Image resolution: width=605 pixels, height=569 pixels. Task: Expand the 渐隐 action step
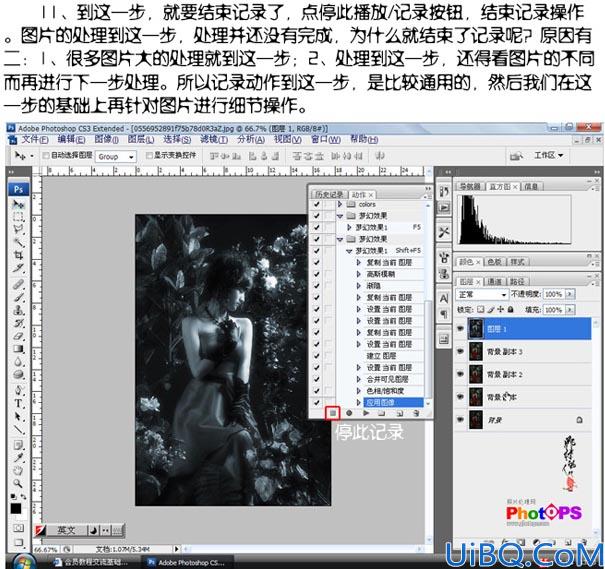click(359, 286)
